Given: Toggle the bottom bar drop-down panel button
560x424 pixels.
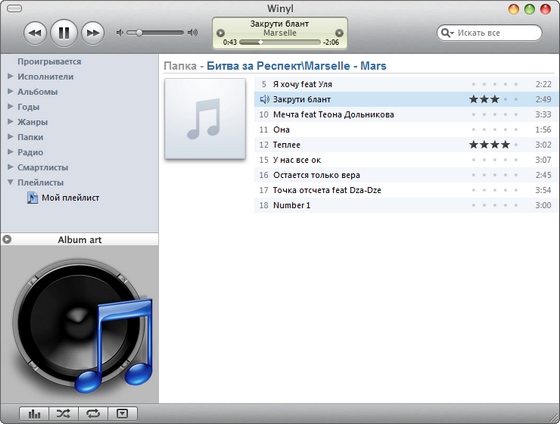Looking at the screenshot, I should (x=122, y=414).
